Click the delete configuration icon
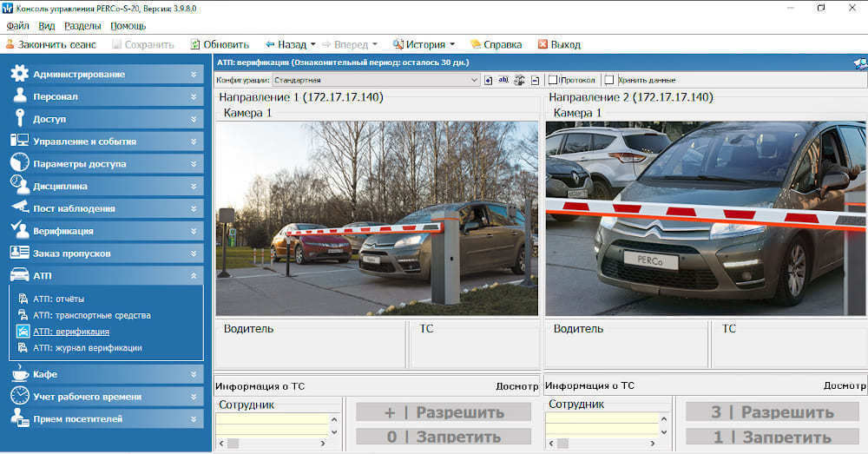 click(535, 80)
